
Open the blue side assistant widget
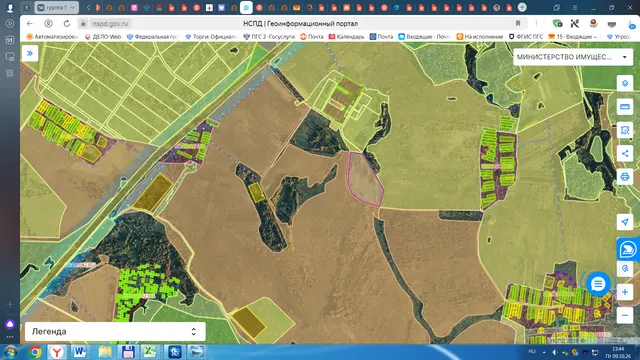(628, 249)
